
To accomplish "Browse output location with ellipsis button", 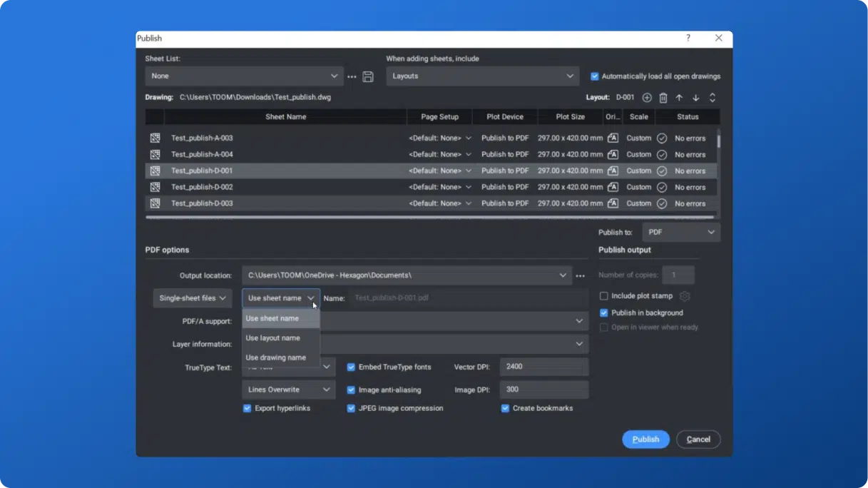I will pos(581,276).
